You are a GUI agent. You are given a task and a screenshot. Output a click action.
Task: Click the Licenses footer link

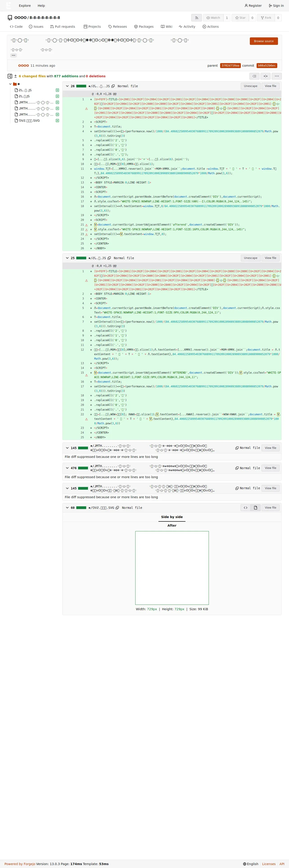point(269,864)
